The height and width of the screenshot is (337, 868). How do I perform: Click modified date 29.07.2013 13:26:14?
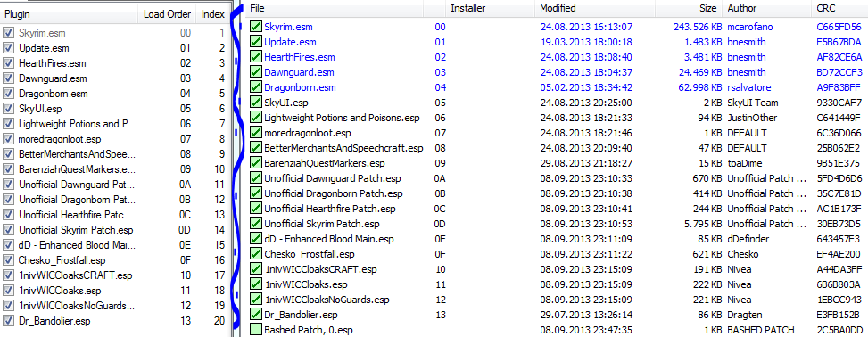click(586, 315)
